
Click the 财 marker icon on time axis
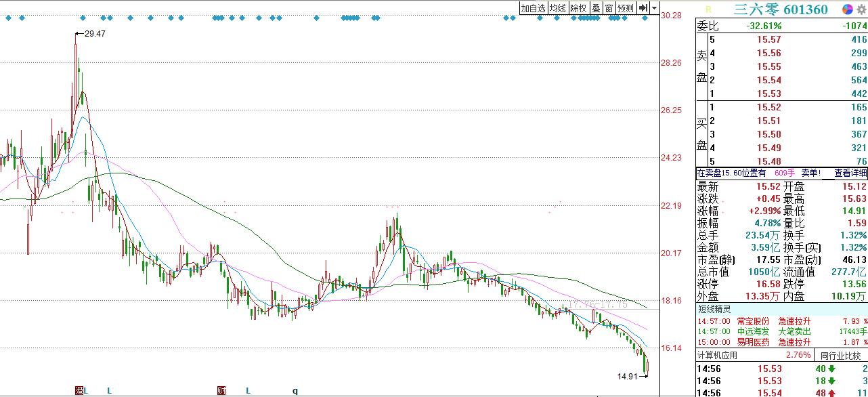(x=221, y=391)
